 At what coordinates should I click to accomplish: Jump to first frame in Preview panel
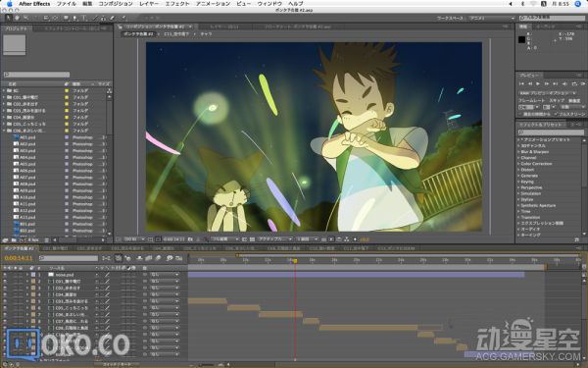coord(521,83)
